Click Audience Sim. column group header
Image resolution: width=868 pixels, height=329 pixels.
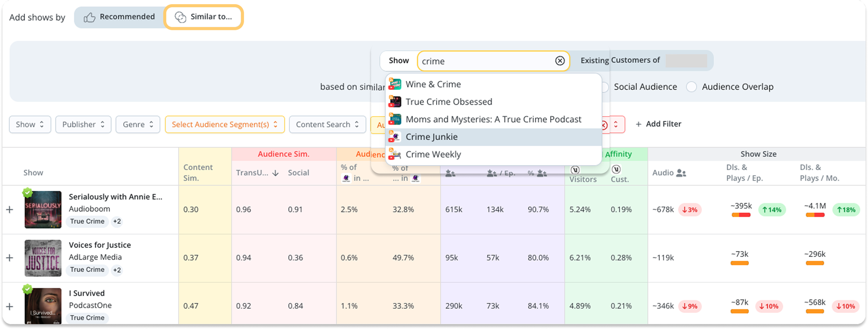click(283, 154)
